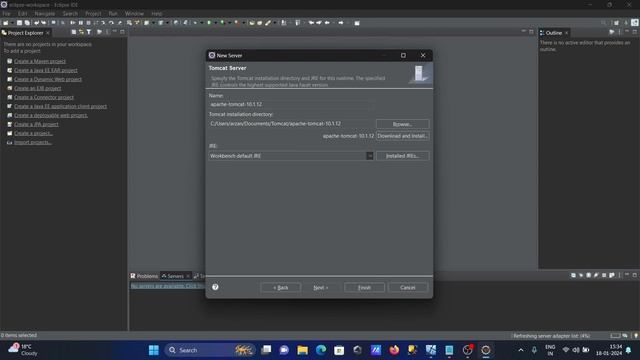
Task: Click Download and Install button
Action: [x=402, y=136]
